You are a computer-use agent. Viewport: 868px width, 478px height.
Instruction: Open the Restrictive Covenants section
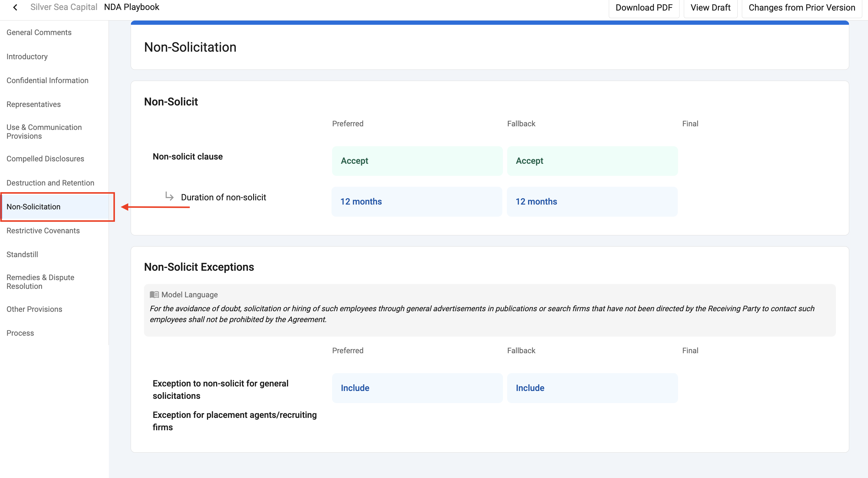tap(43, 231)
